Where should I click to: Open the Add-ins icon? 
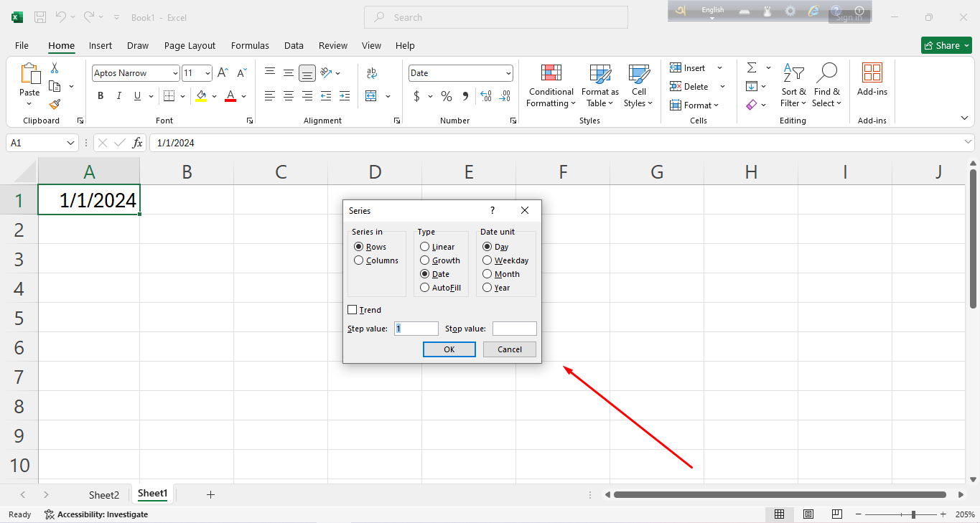tap(872, 80)
